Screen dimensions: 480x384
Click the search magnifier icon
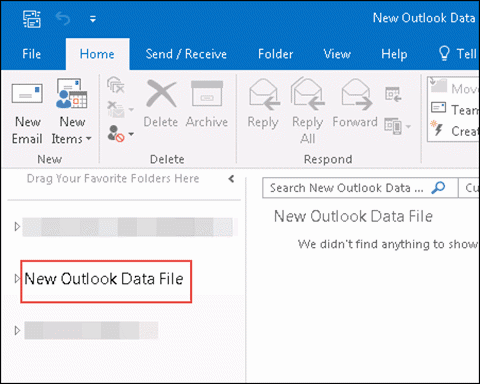(439, 188)
